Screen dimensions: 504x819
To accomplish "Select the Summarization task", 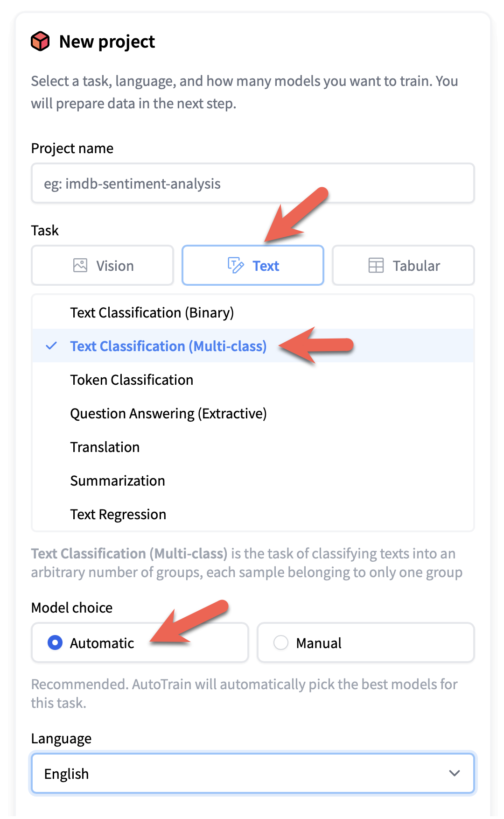I will click(x=117, y=480).
